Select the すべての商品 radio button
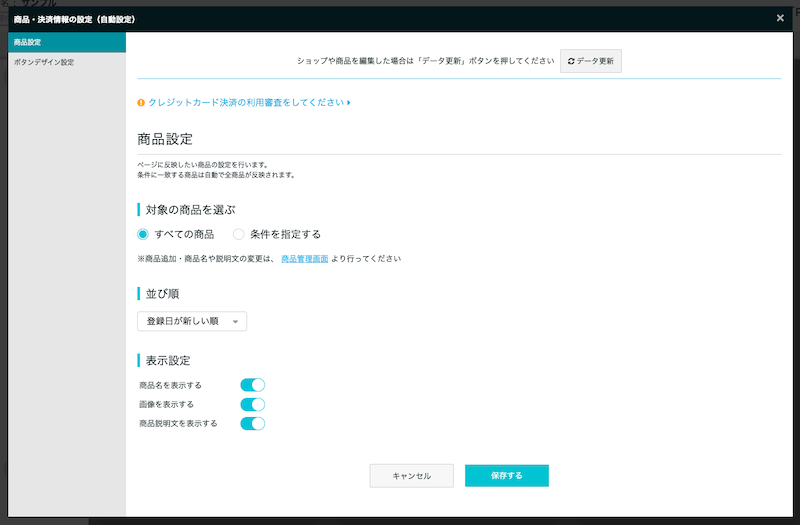 tap(143, 234)
